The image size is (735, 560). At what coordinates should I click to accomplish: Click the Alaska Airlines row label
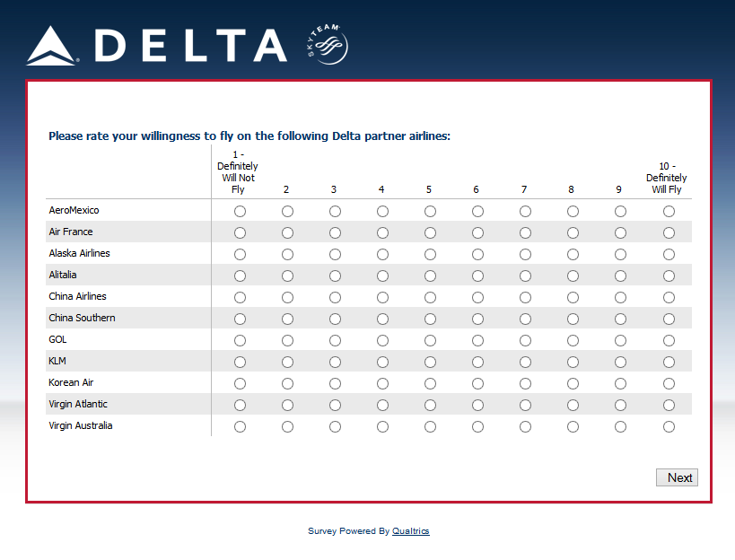point(79,253)
